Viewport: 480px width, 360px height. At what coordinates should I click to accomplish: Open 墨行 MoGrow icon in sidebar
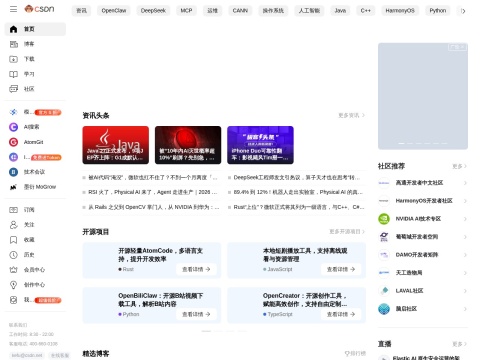13,187
